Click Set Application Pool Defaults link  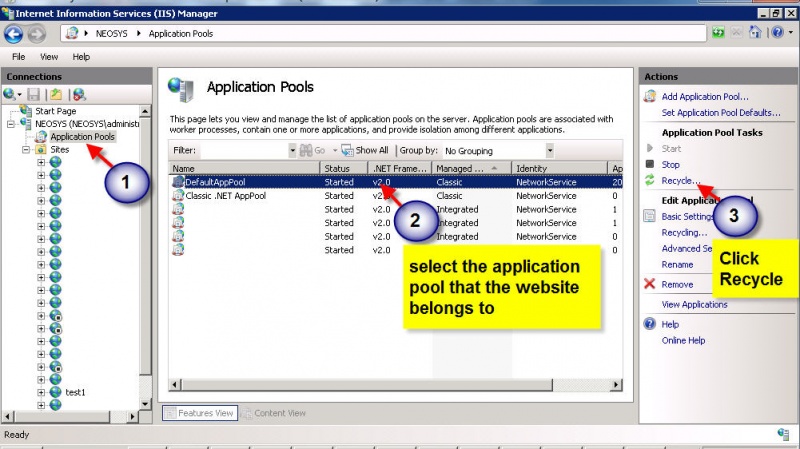coord(721,112)
